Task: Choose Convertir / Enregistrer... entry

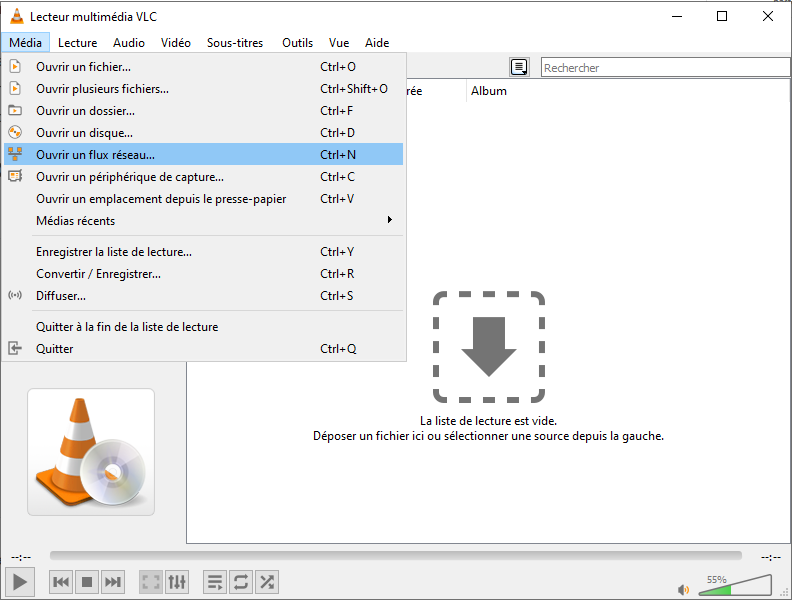Action: [204, 274]
